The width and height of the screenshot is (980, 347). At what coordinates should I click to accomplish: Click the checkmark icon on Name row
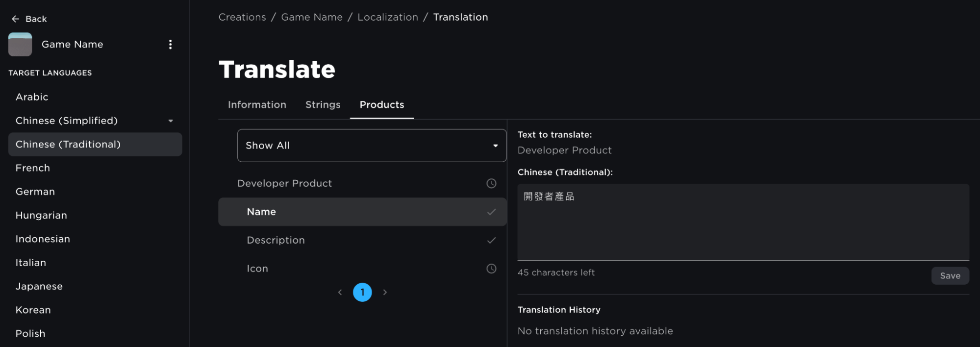click(491, 212)
